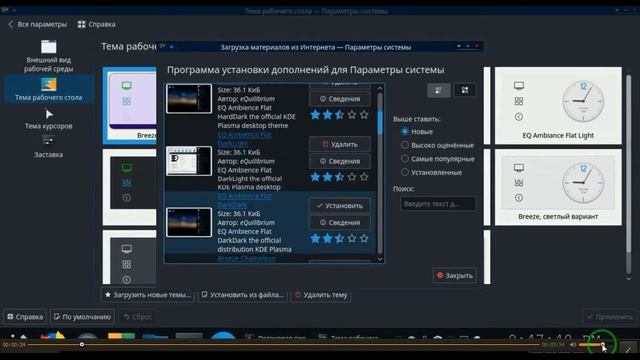Click По умолчанию button
The width and height of the screenshot is (640, 360).
click(x=82, y=317)
